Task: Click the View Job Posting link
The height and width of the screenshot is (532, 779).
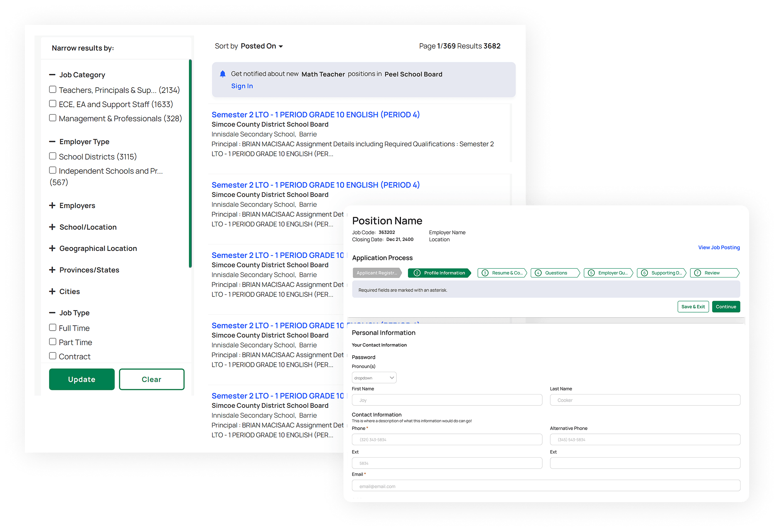Action: (718, 247)
